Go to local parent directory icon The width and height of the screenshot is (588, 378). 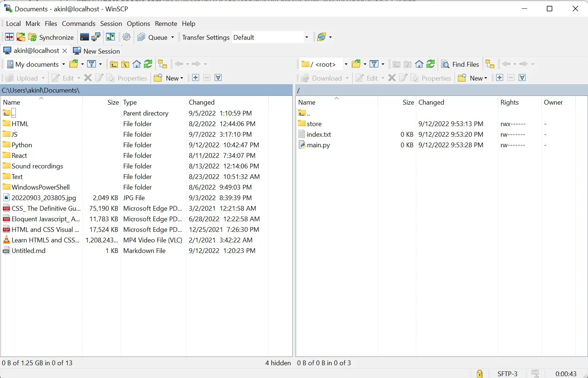click(114, 65)
